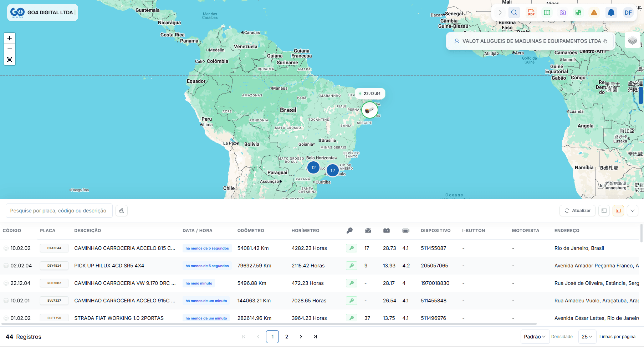Click plate badge OXA2E44
Screen dimensions: 644x347
(x=54, y=248)
